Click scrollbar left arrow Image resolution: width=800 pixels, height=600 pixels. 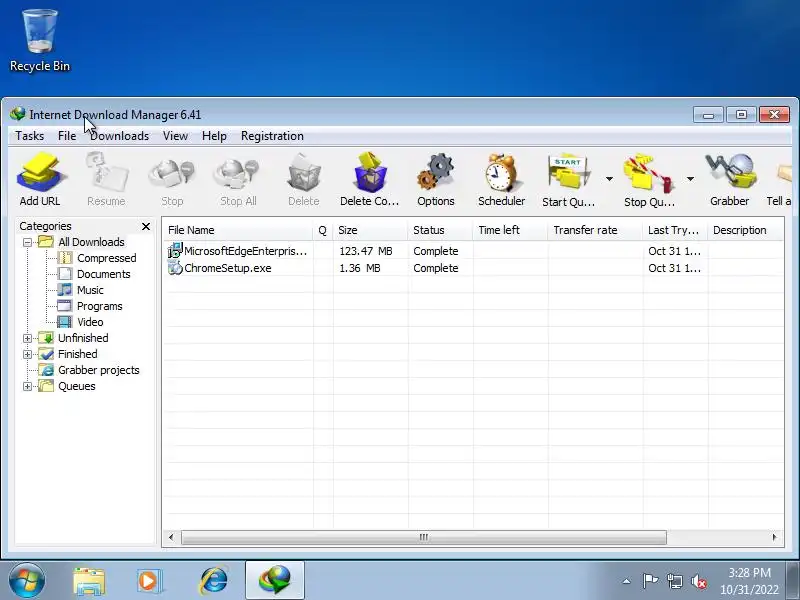click(171, 537)
